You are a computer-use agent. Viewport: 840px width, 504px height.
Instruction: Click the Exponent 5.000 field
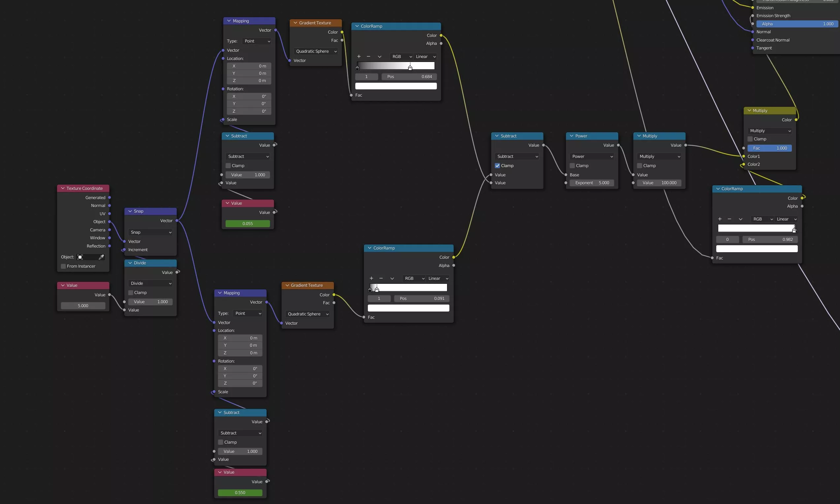click(x=592, y=183)
